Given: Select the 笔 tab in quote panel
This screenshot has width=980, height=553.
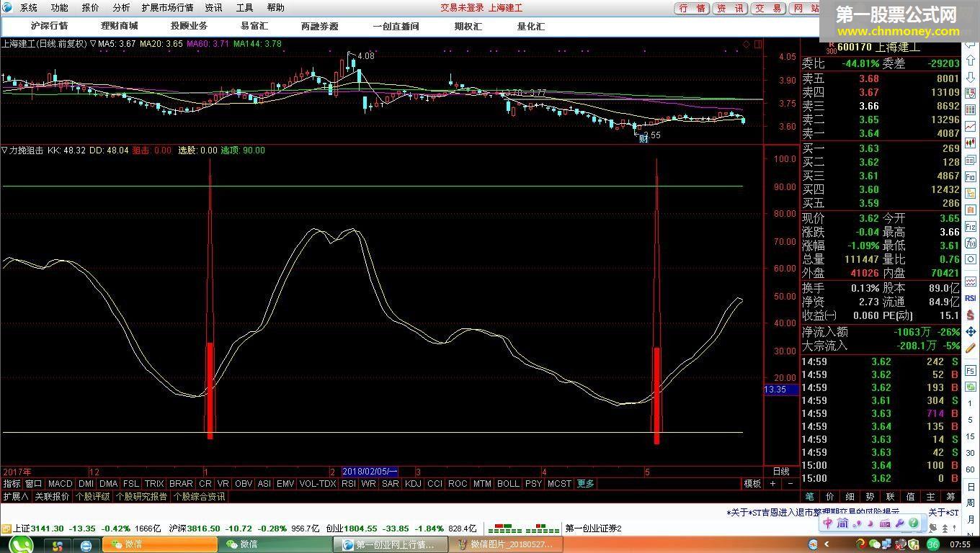Looking at the screenshot, I should pyautogui.click(x=809, y=497).
